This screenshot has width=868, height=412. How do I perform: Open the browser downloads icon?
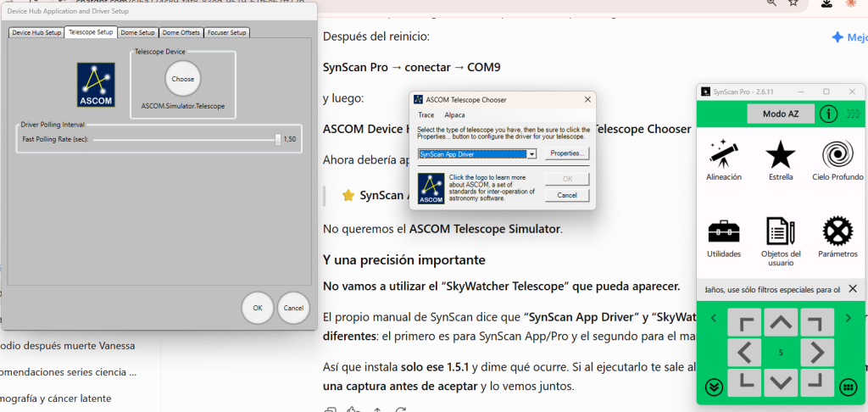click(826, 3)
